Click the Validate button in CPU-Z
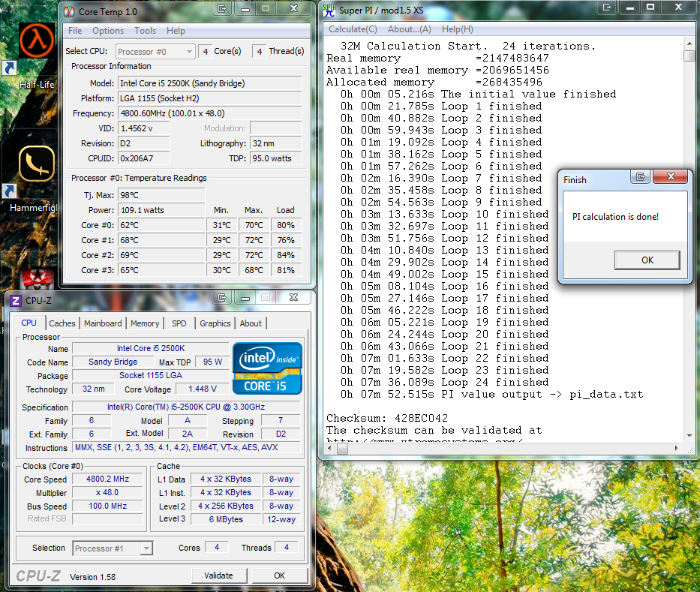This screenshot has height=592, width=700. pos(219,575)
